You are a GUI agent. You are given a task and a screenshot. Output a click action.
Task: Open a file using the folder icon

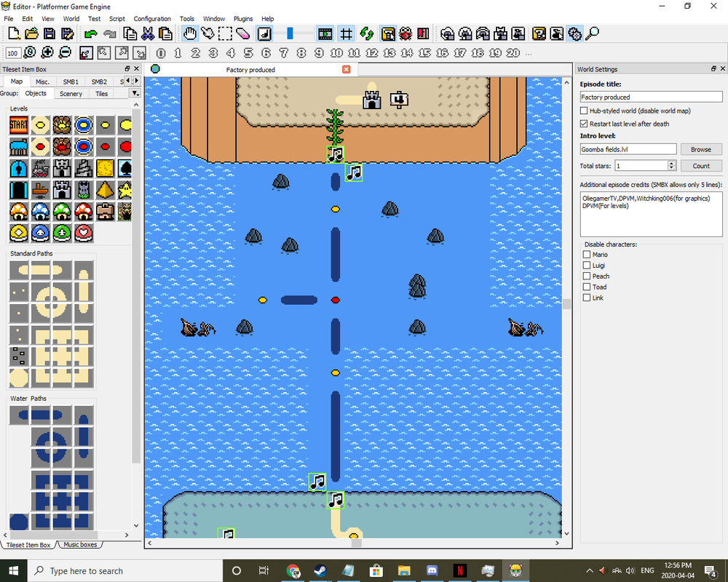click(x=31, y=34)
